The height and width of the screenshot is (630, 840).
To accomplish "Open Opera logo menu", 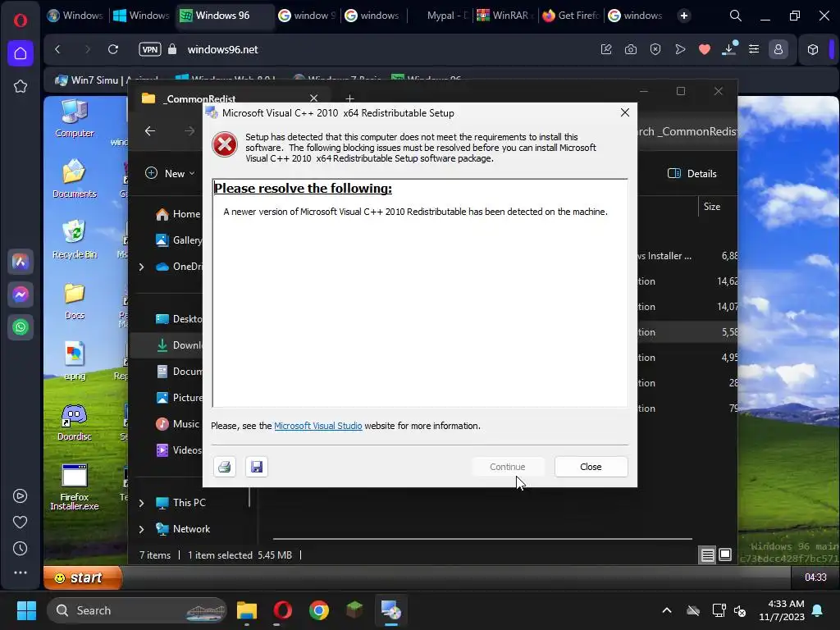I will point(21,21).
